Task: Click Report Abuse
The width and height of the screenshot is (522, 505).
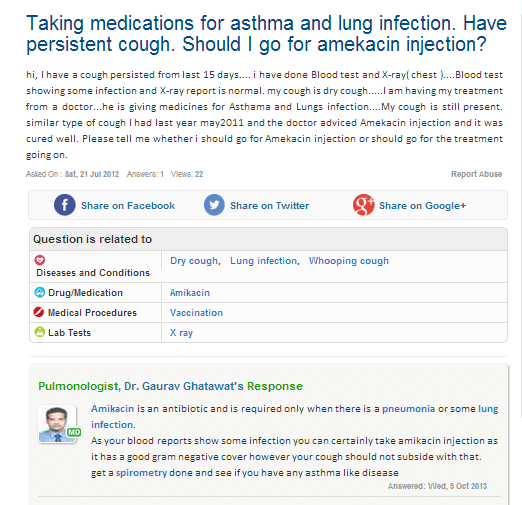Action: coord(476,174)
